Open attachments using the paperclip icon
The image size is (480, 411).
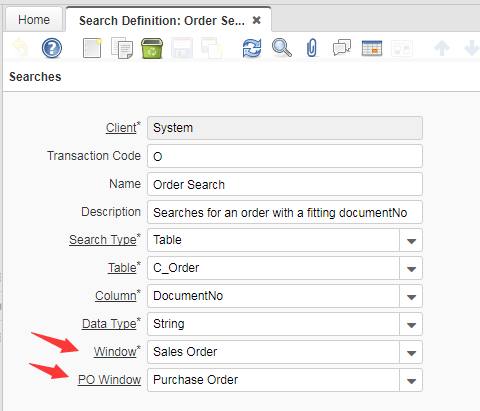[x=312, y=48]
